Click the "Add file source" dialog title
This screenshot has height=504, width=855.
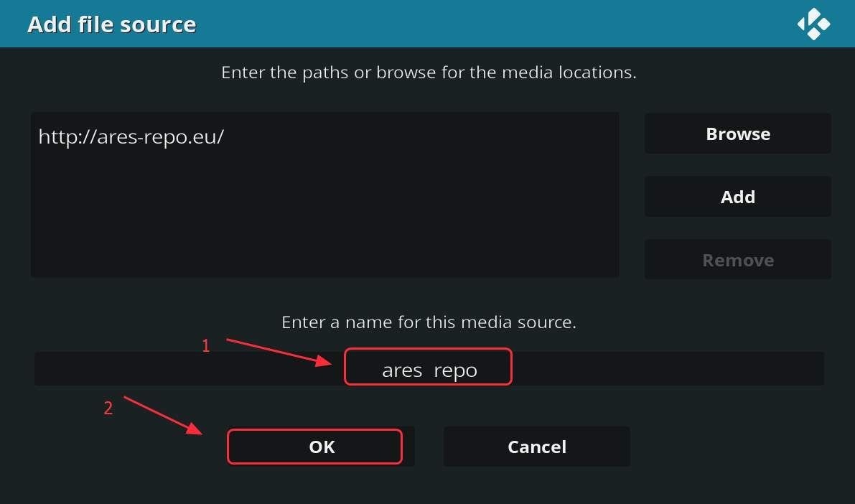(x=111, y=24)
